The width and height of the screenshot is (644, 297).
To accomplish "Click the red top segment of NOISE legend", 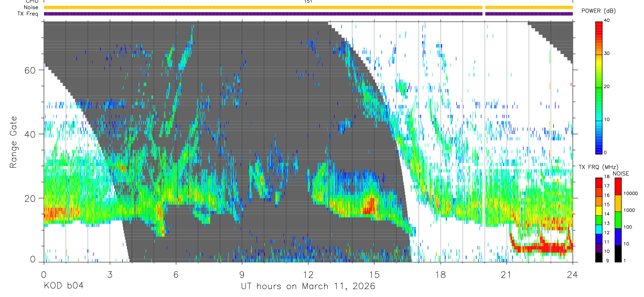I will coord(618,186).
